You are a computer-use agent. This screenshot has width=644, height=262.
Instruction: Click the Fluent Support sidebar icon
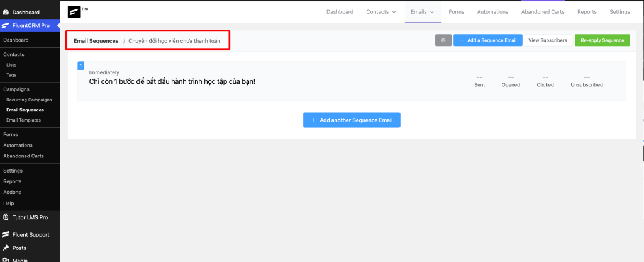point(6,234)
